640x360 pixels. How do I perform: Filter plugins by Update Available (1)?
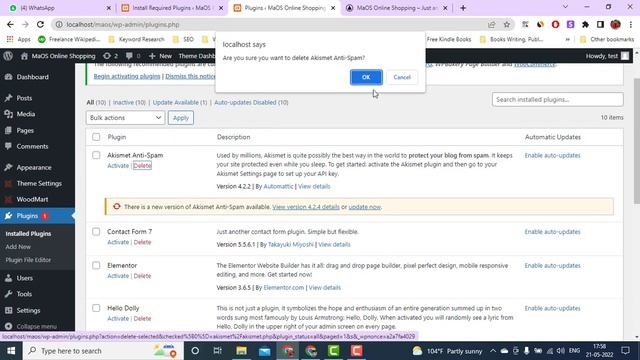coord(180,102)
